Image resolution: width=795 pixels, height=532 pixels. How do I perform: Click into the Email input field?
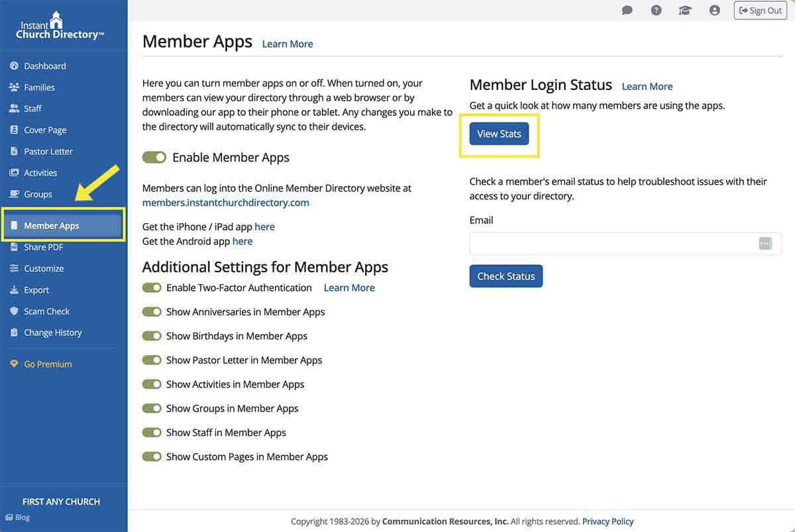click(625, 243)
